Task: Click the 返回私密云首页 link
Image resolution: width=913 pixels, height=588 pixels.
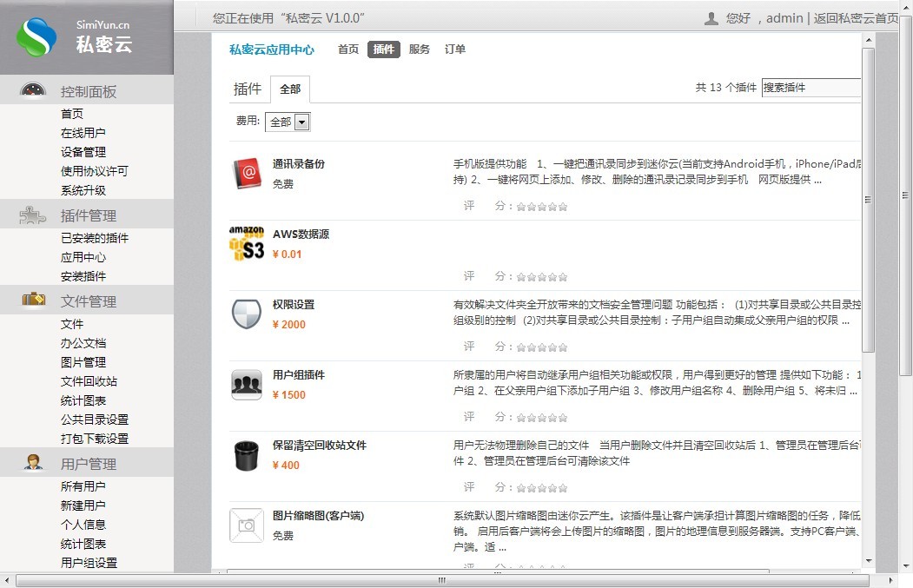Action: (x=856, y=18)
